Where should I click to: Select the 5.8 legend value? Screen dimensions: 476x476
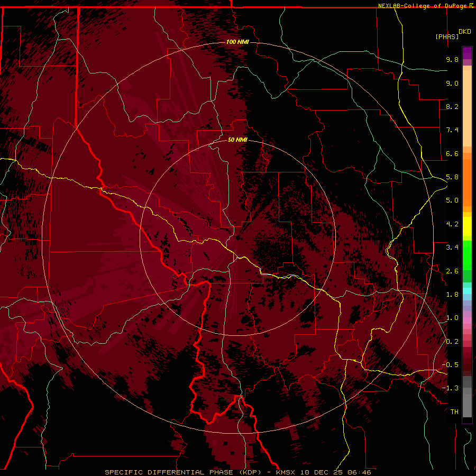click(452, 177)
